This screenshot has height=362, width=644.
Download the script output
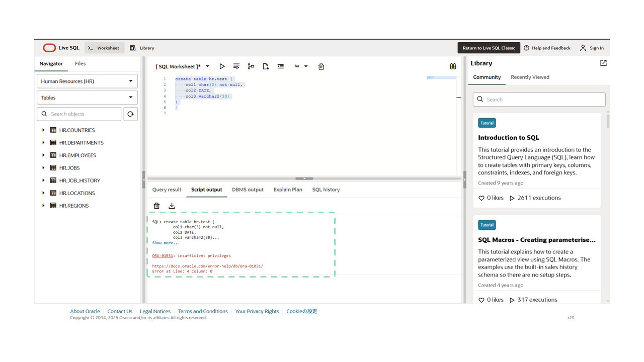tap(172, 206)
